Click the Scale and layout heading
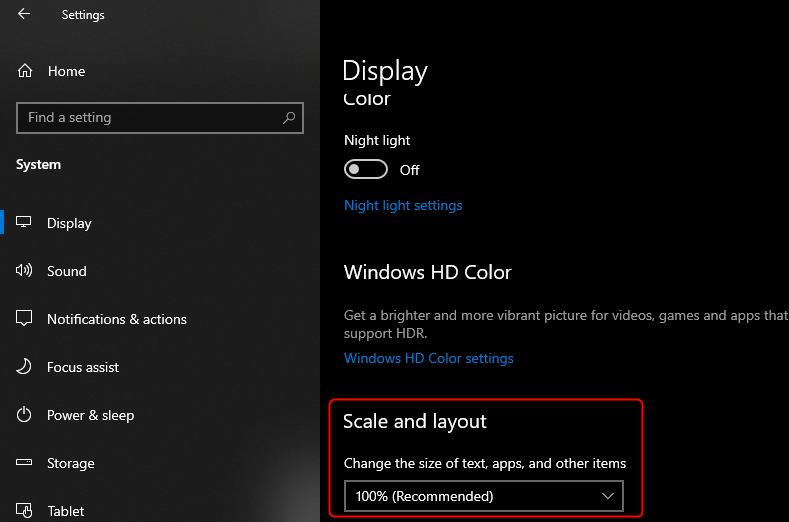This screenshot has height=522, width=789. click(415, 422)
